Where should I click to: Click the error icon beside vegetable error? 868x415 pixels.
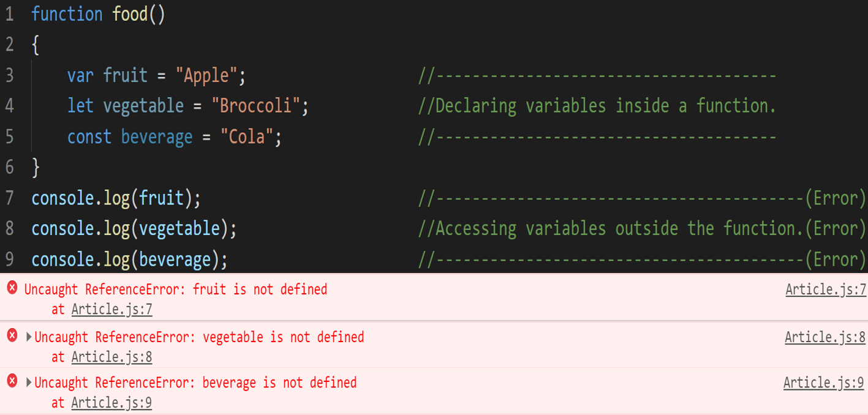click(12, 335)
